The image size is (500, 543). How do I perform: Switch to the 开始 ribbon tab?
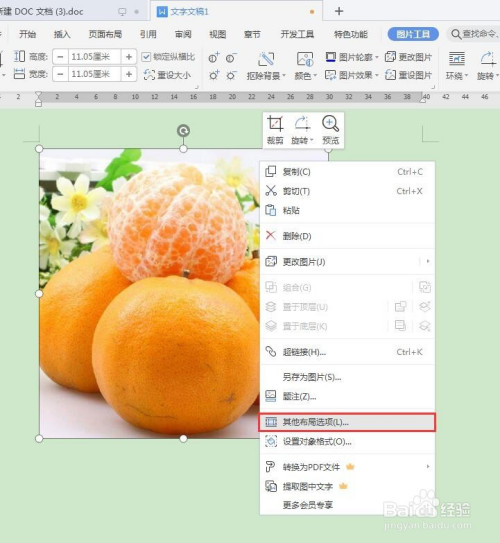pyautogui.click(x=28, y=34)
